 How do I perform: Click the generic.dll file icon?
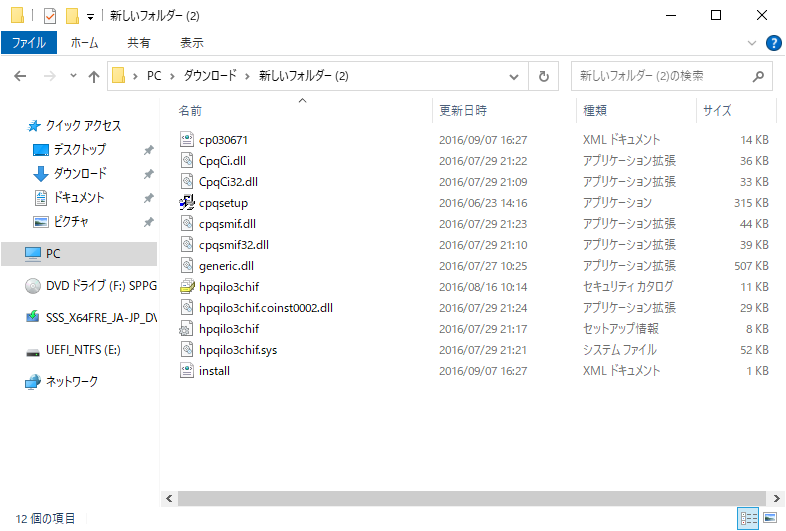(x=187, y=266)
